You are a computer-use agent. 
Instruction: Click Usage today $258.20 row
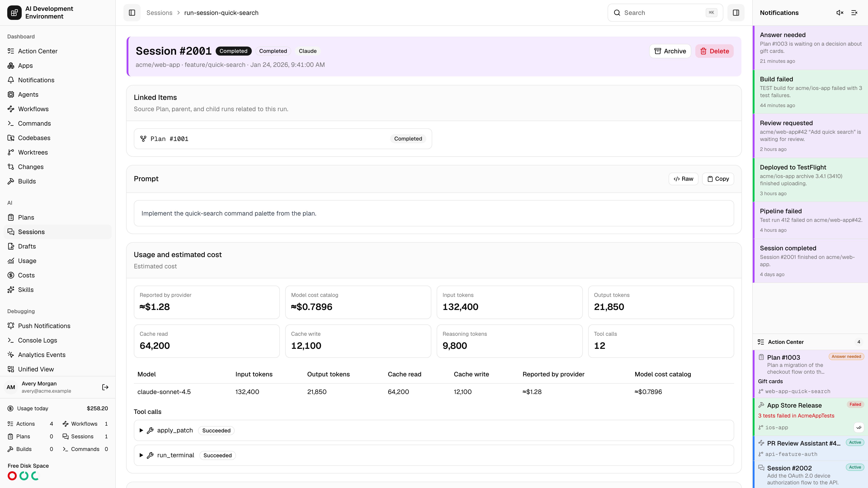click(x=58, y=408)
